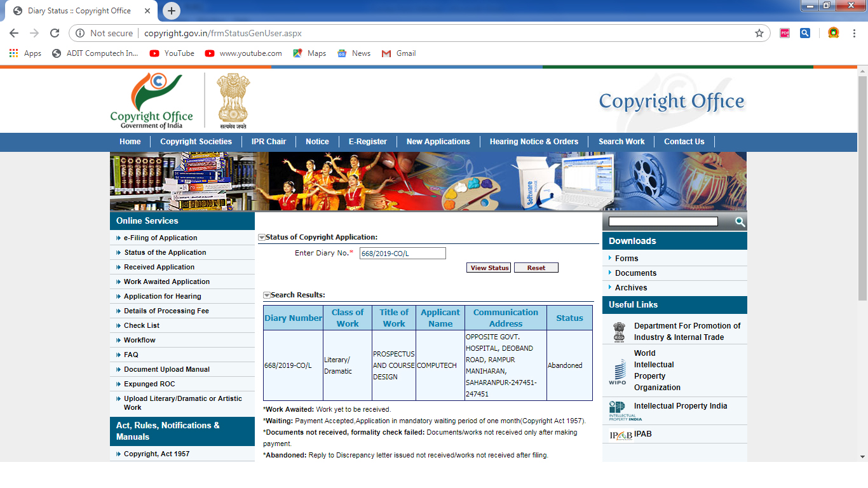Click the Reset button

tap(536, 268)
